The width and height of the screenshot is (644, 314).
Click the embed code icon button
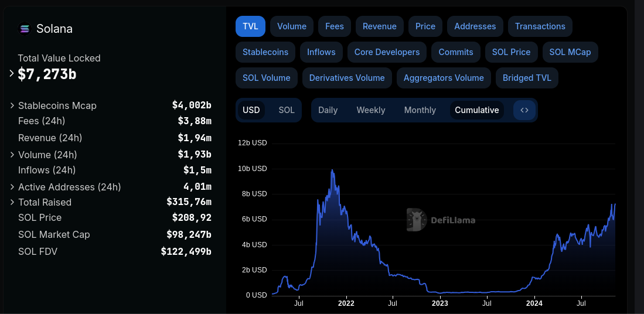click(x=524, y=110)
